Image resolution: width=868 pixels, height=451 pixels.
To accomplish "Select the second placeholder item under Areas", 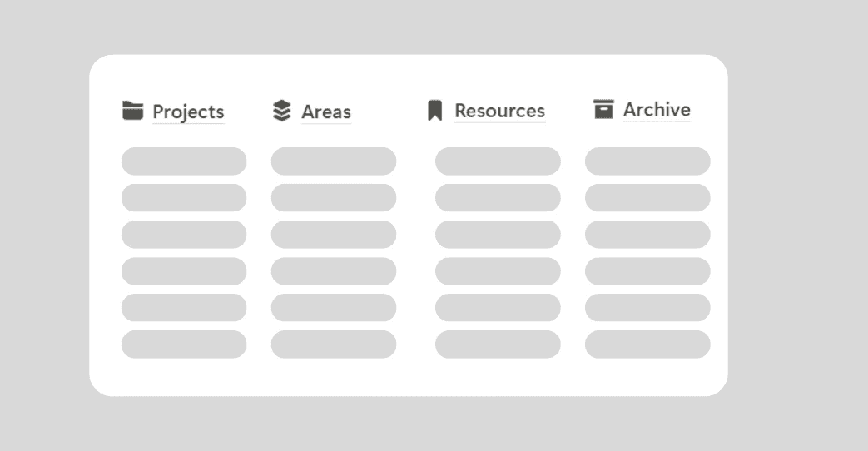I will (x=334, y=197).
